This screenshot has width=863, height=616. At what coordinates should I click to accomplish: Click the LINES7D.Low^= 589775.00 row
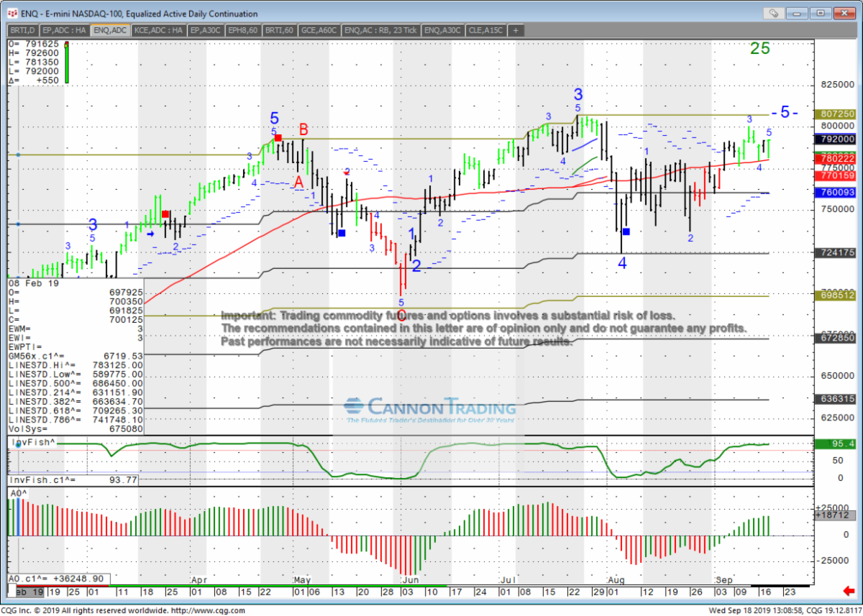76,374
